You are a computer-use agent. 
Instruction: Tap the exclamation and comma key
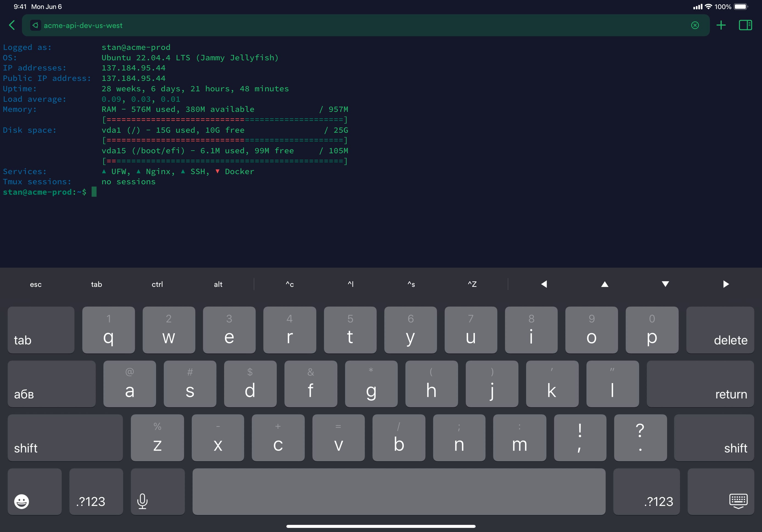[x=580, y=438]
